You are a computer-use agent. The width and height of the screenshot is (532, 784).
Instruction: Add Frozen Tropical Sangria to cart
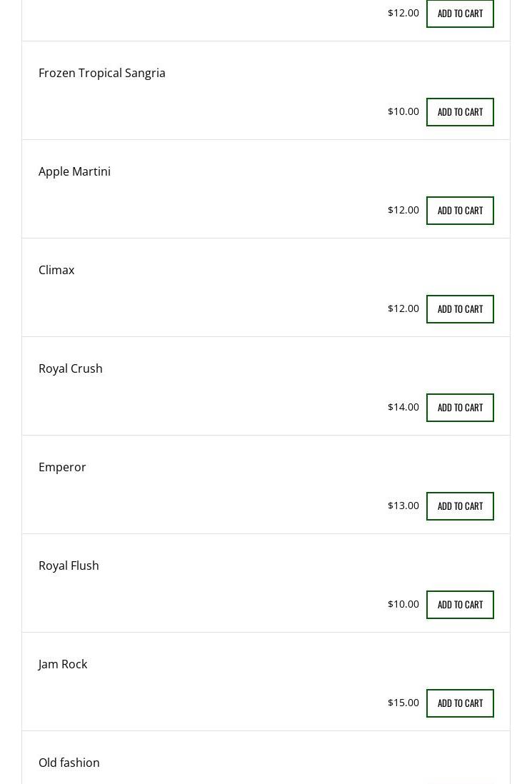[460, 112]
